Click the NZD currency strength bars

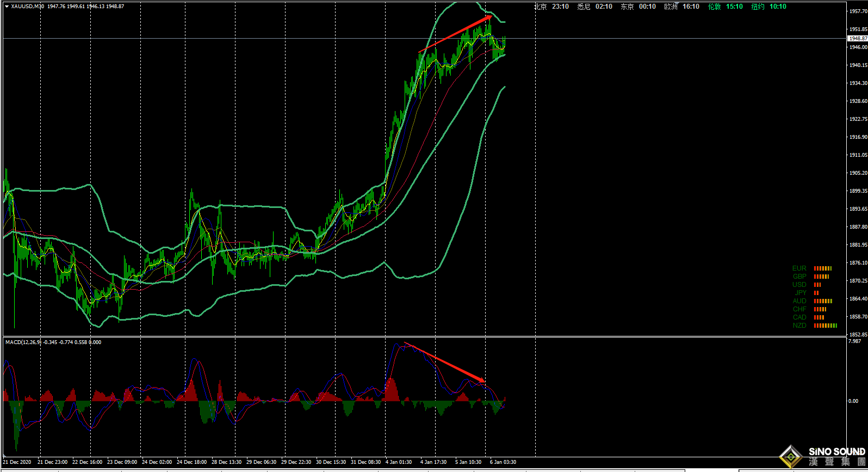click(825, 326)
